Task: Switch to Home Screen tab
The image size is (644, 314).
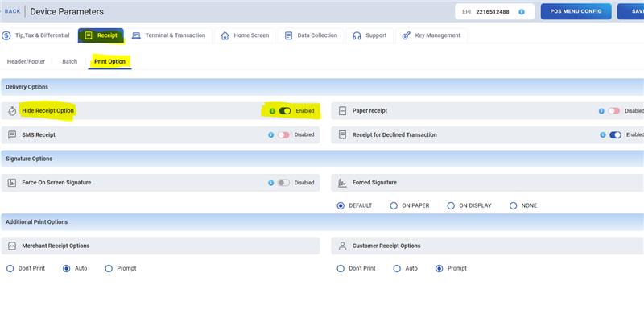Action: 245,35
